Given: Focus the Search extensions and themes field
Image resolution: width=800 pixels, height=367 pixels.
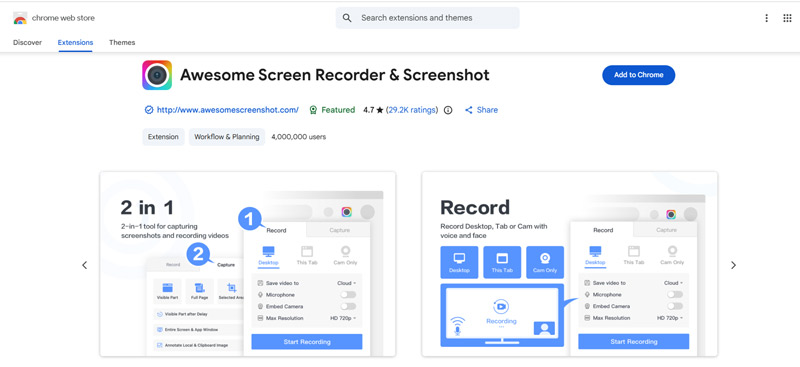Looking at the screenshot, I should [428, 18].
